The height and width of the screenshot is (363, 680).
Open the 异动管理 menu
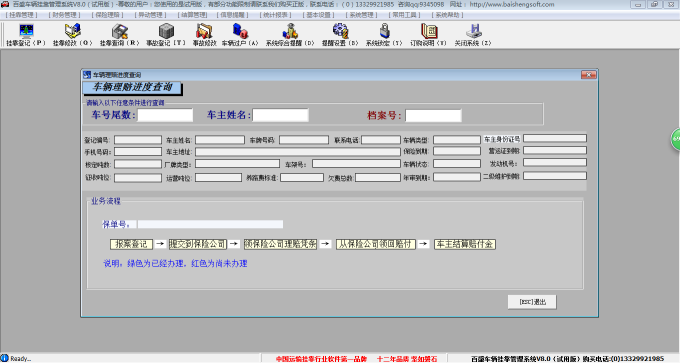tap(150, 15)
